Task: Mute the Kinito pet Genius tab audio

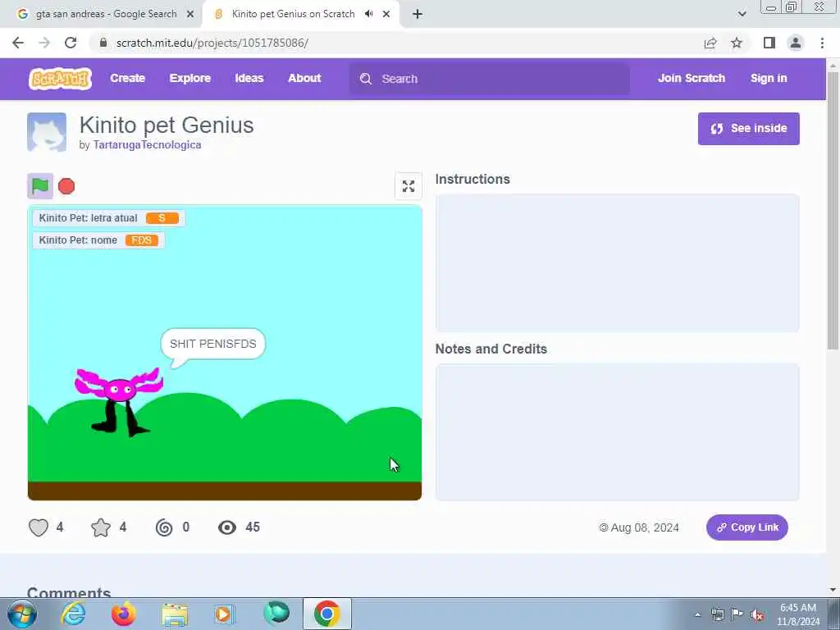Action: pyautogui.click(x=368, y=14)
